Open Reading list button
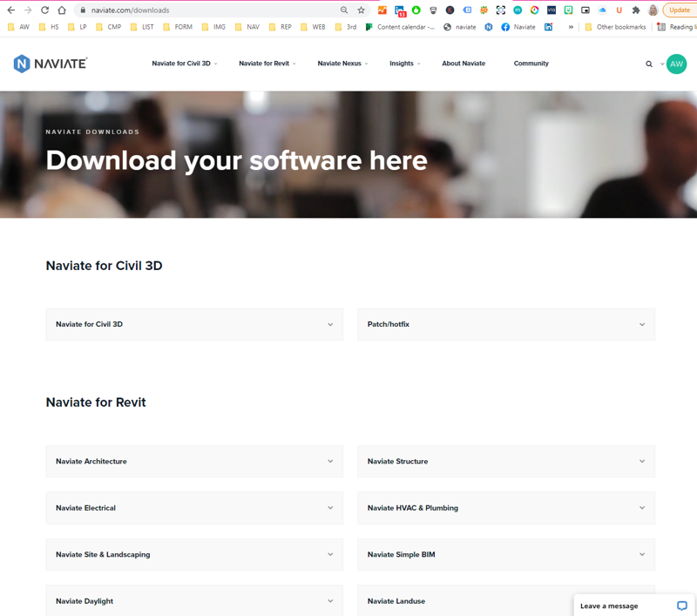The width and height of the screenshot is (697, 616). coord(677,27)
